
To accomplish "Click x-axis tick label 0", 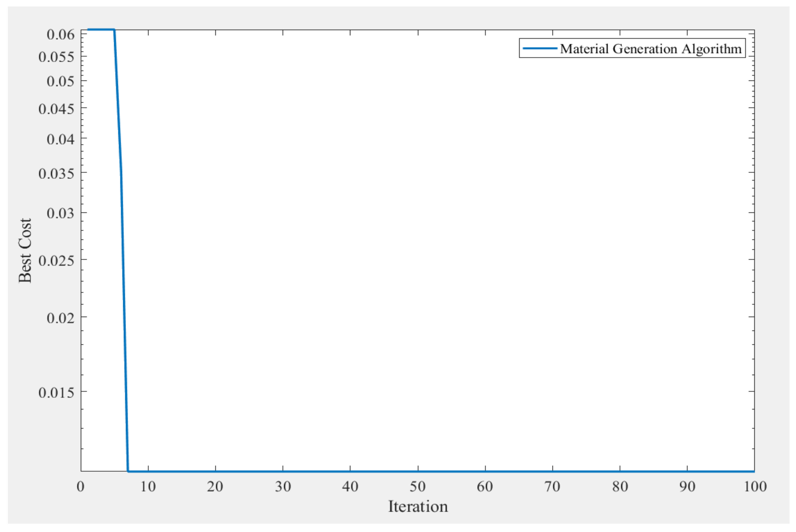I will (81, 487).
